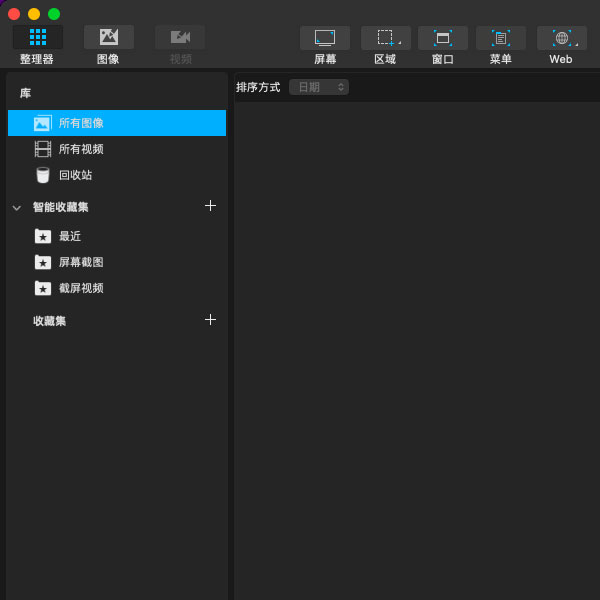Open the 屏幕截图 smart collection
600x600 pixels.
[117, 262]
